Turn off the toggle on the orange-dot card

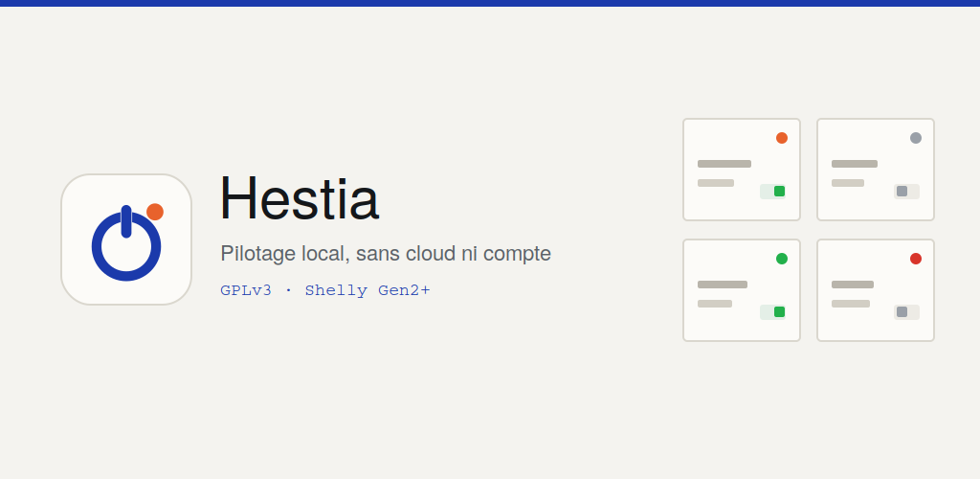point(772,192)
